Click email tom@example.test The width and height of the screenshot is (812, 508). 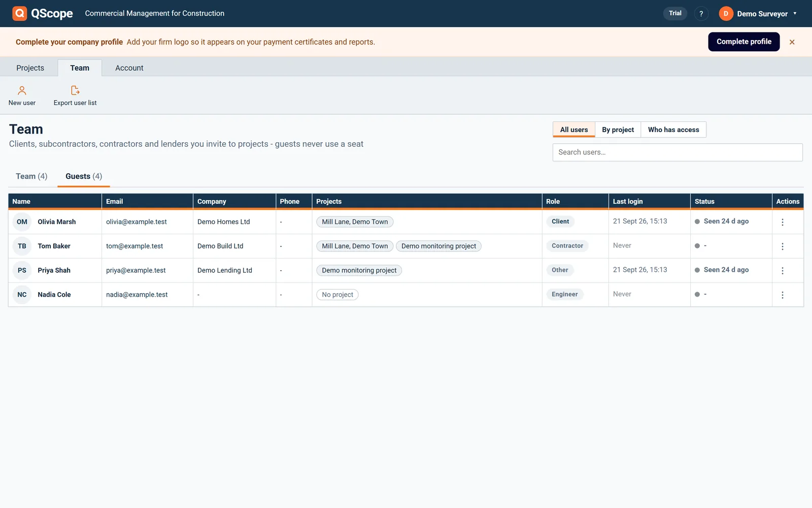click(x=134, y=246)
